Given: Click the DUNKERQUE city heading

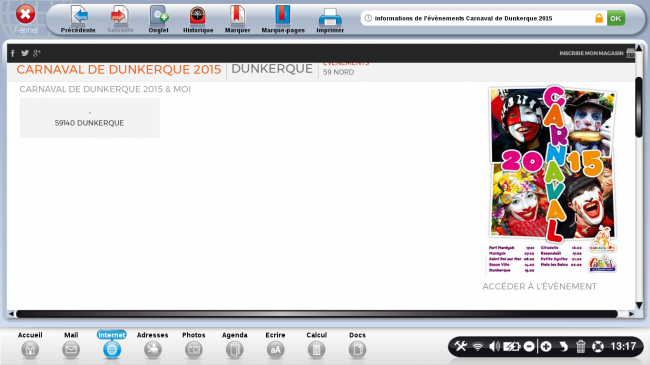Looking at the screenshot, I should [272, 69].
